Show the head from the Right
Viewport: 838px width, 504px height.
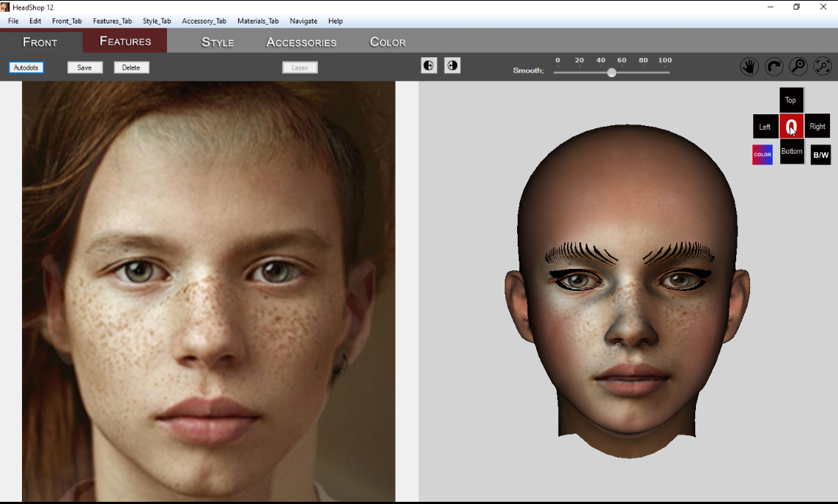[817, 126]
